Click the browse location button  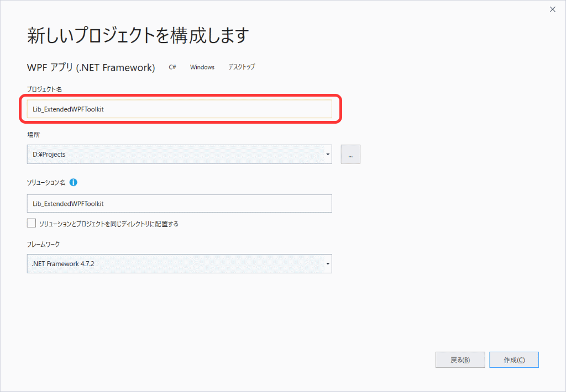(350, 155)
